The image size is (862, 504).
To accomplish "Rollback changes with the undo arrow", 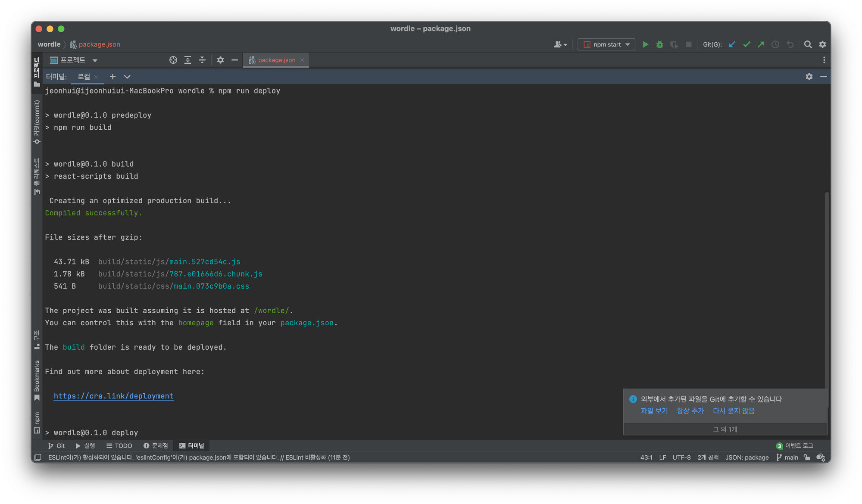I will click(790, 44).
